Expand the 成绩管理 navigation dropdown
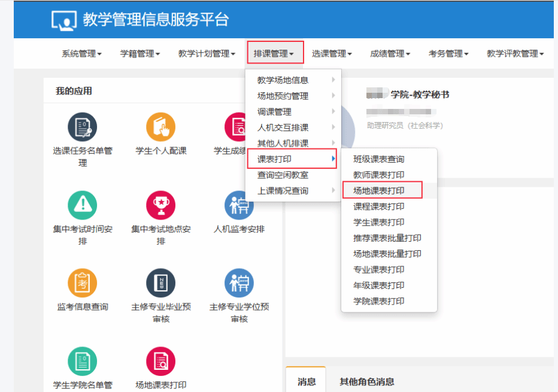 pyautogui.click(x=390, y=54)
